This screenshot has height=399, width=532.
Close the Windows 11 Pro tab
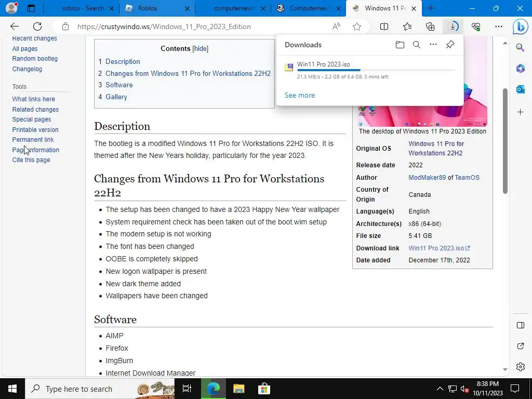tap(414, 9)
